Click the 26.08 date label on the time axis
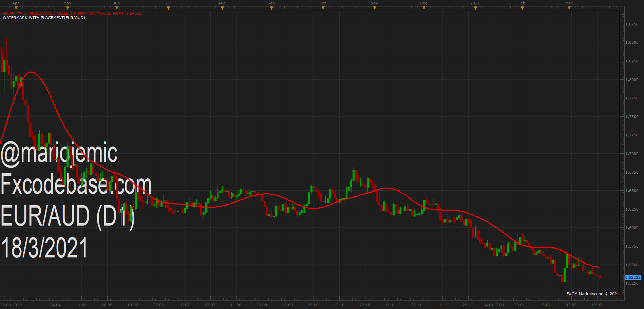The width and height of the screenshot is (644, 309). tap(262, 305)
